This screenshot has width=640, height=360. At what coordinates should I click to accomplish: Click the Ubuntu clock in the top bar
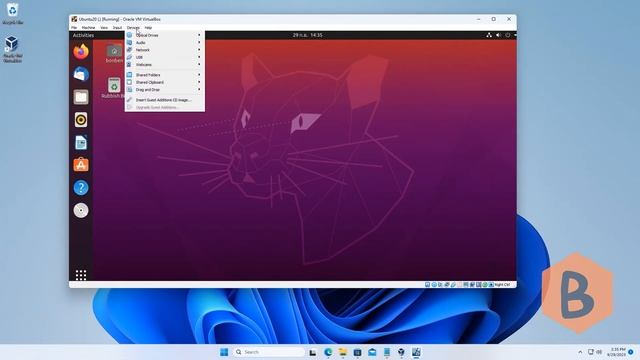coord(307,36)
